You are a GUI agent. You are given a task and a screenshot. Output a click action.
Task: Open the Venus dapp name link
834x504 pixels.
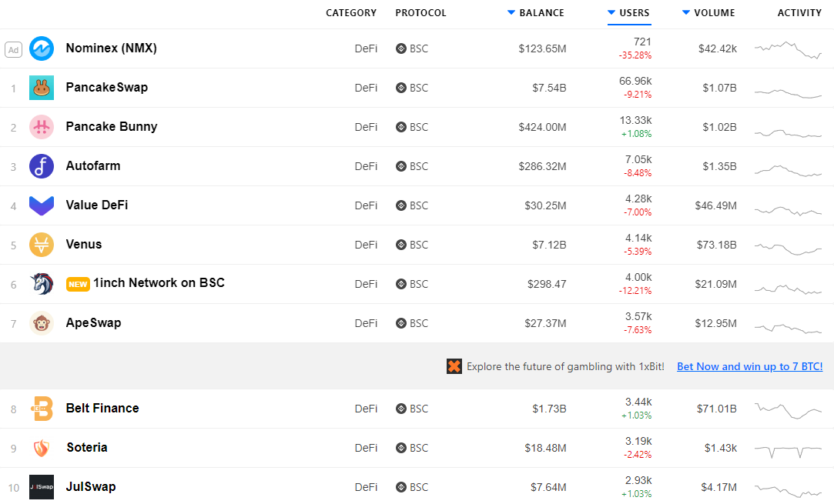83,245
